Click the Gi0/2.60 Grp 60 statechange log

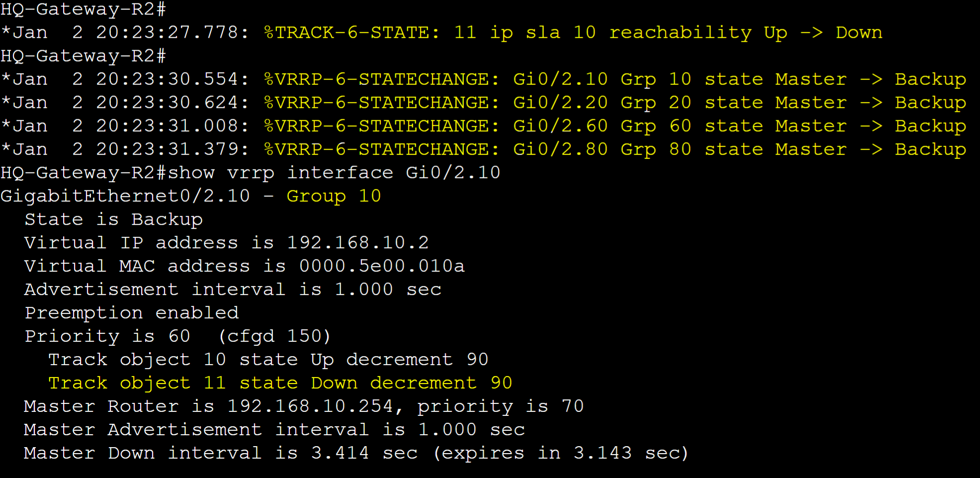[x=615, y=126]
